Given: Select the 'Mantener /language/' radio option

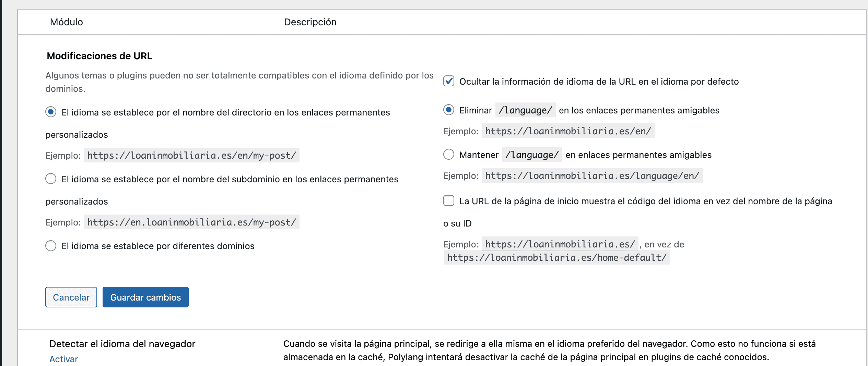Looking at the screenshot, I should [449, 155].
